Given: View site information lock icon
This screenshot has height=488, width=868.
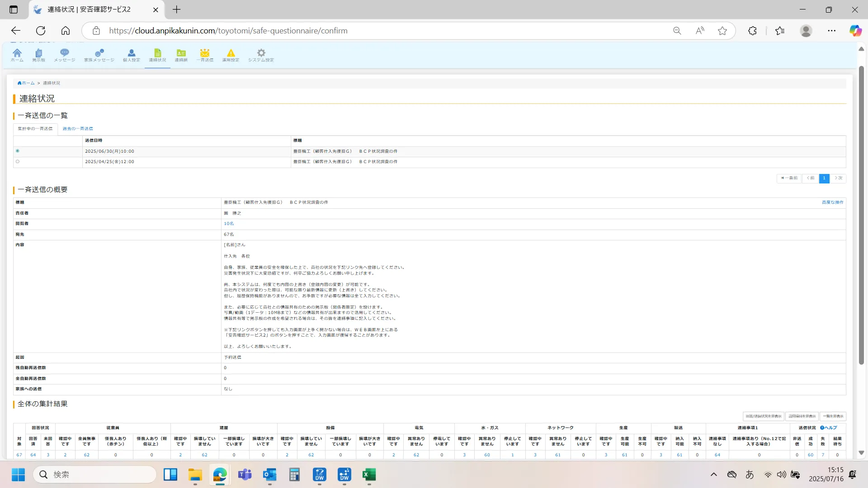Looking at the screenshot, I should pyautogui.click(x=96, y=31).
